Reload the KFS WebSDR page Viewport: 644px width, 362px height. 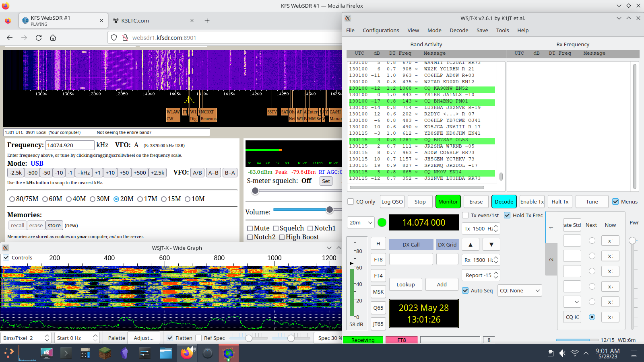tap(39, 37)
